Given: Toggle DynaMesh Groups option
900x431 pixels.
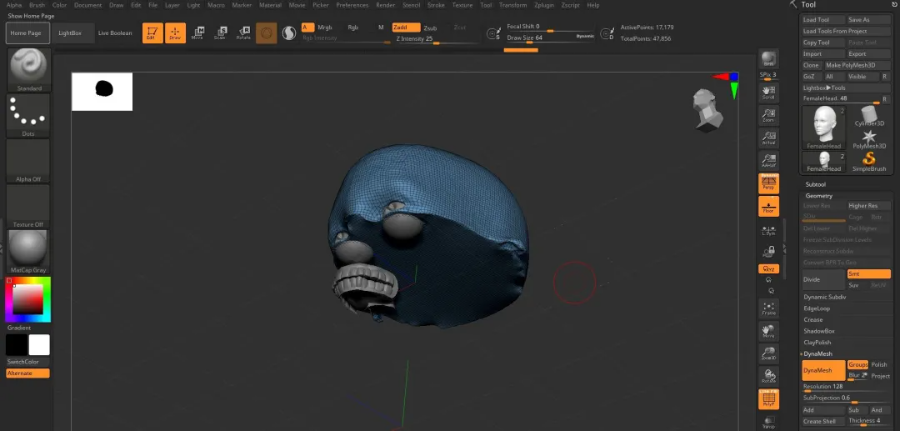Looking at the screenshot, I should click(858, 364).
